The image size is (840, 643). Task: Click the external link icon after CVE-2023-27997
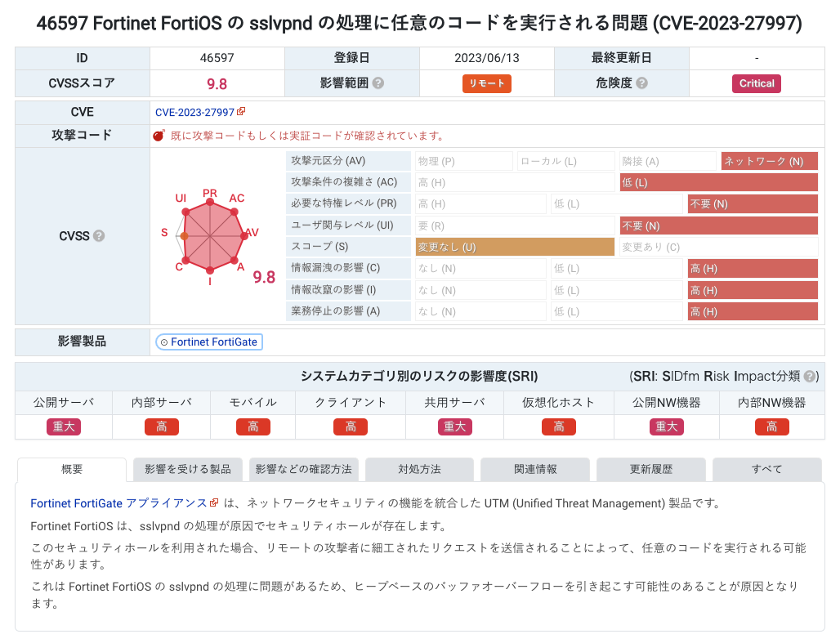tap(241, 111)
